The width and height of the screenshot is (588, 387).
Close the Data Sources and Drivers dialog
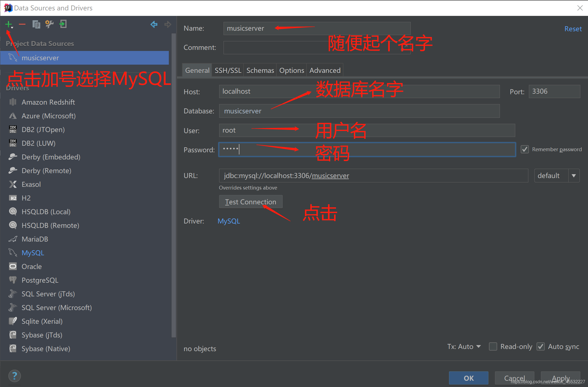[x=580, y=8]
